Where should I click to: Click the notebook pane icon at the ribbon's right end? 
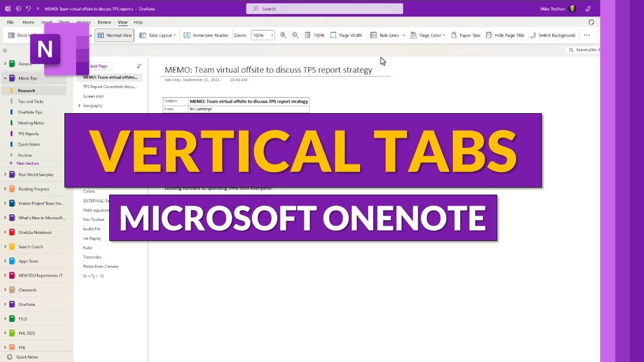coord(591,22)
